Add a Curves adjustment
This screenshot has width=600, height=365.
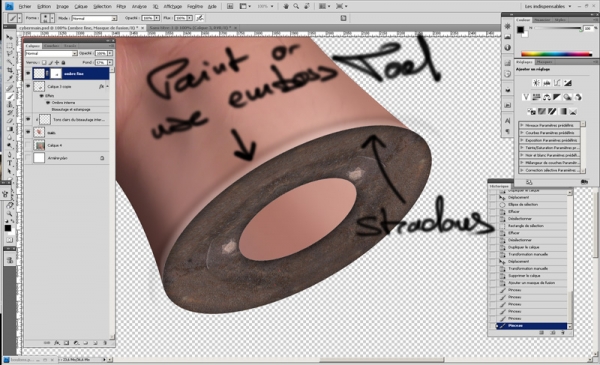(x=557, y=83)
